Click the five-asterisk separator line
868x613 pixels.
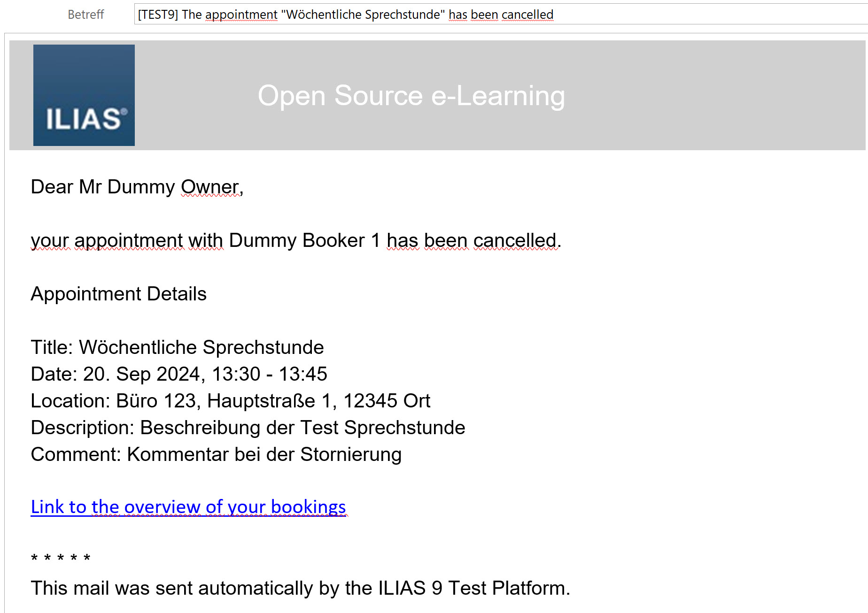[61, 559]
